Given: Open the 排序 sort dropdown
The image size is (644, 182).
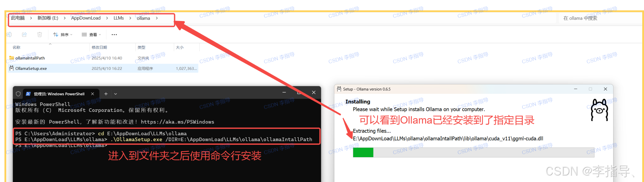Looking at the screenshot, I should (63, 35).
